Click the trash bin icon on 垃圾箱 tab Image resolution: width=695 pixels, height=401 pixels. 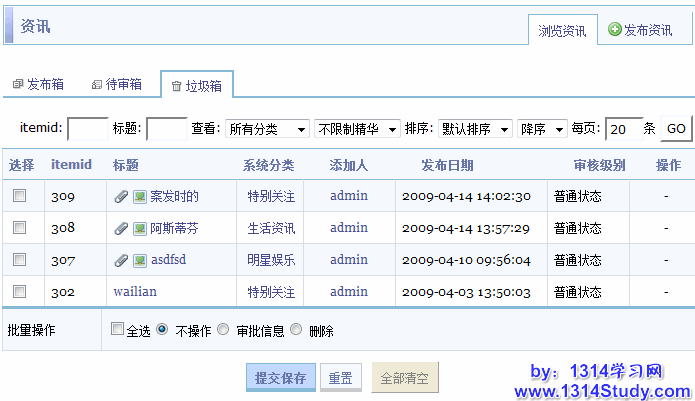pyautogui.click(x=176, y=86)
